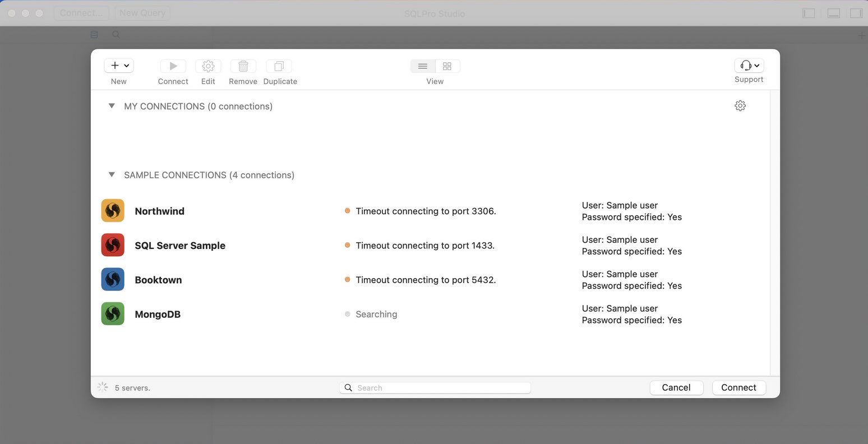
Task: Click the Edit gear icon in toolbar
Action: 208,66
